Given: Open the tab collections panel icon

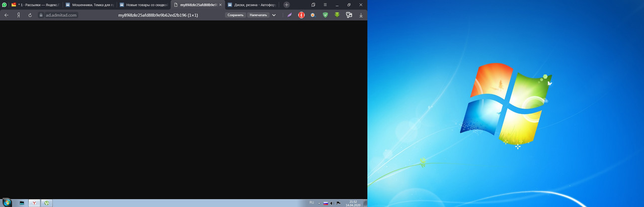Looking at the screenshot, I should pos(313,5).
